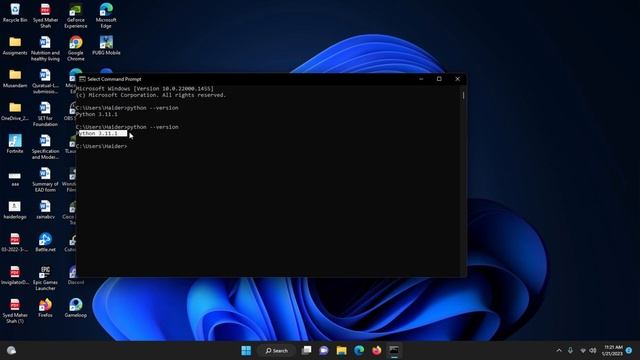640x360 pixels.
Task: Open Command Prompt window system menu icon
Action: pyautogui.click(x=82, y=79)
